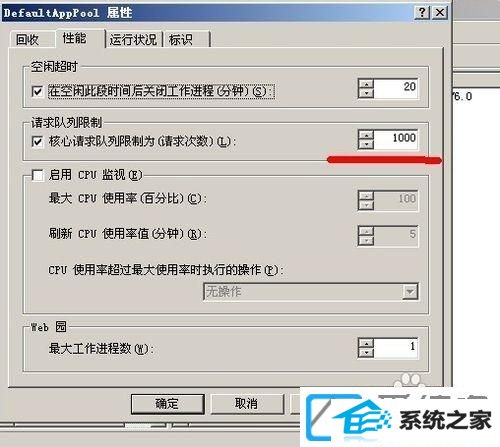Click the max worker processes field showing 1

(395, 348)
